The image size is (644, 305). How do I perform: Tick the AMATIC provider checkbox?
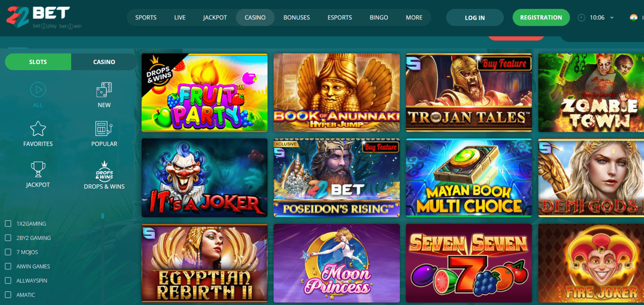pyautogui.click(x=8, y=295)
